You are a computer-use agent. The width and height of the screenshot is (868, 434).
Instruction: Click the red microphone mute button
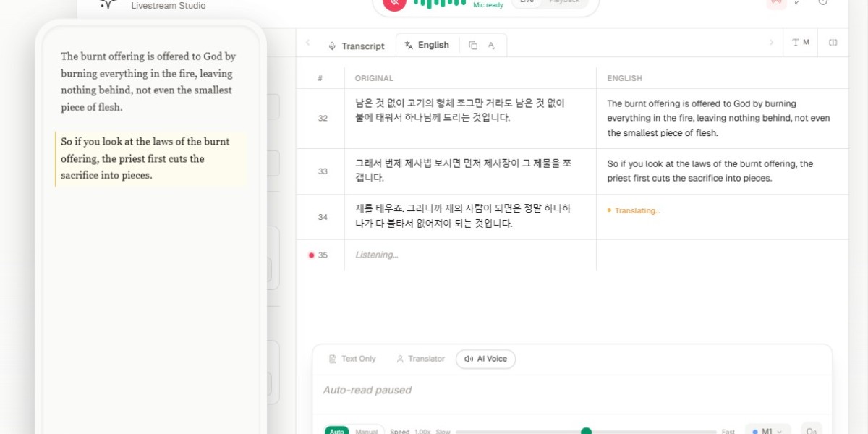[394, 2]
